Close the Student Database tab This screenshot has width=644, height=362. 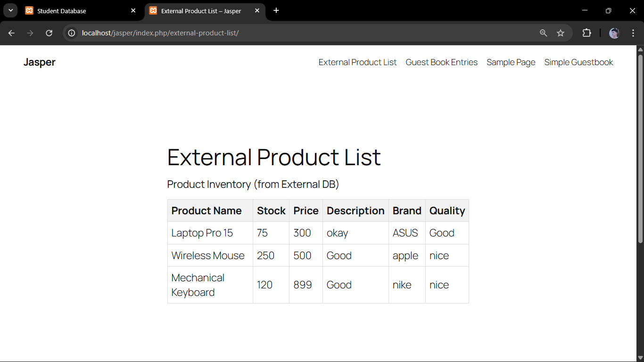coord(133,10)
